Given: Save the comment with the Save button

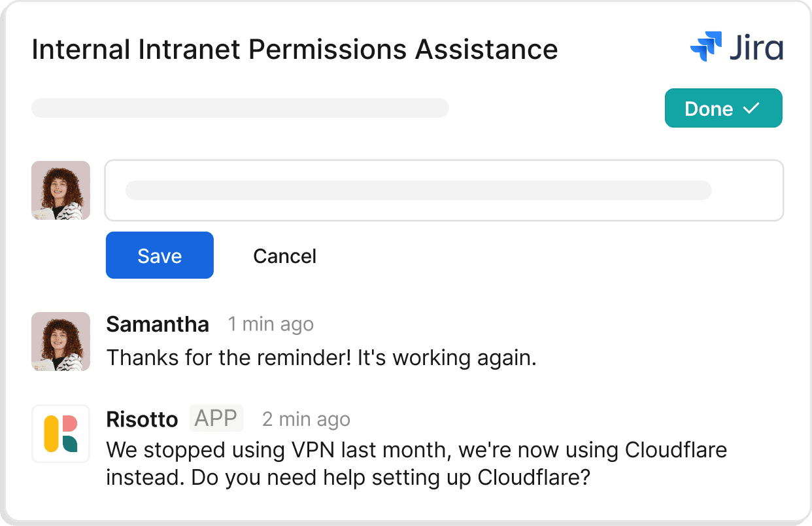Looking at the screenshot, I should [160, 255].
